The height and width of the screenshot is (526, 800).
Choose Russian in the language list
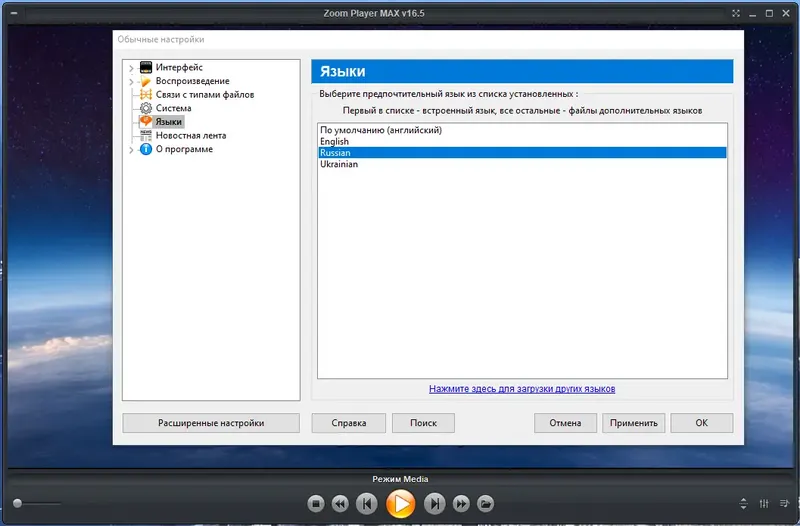522,153
